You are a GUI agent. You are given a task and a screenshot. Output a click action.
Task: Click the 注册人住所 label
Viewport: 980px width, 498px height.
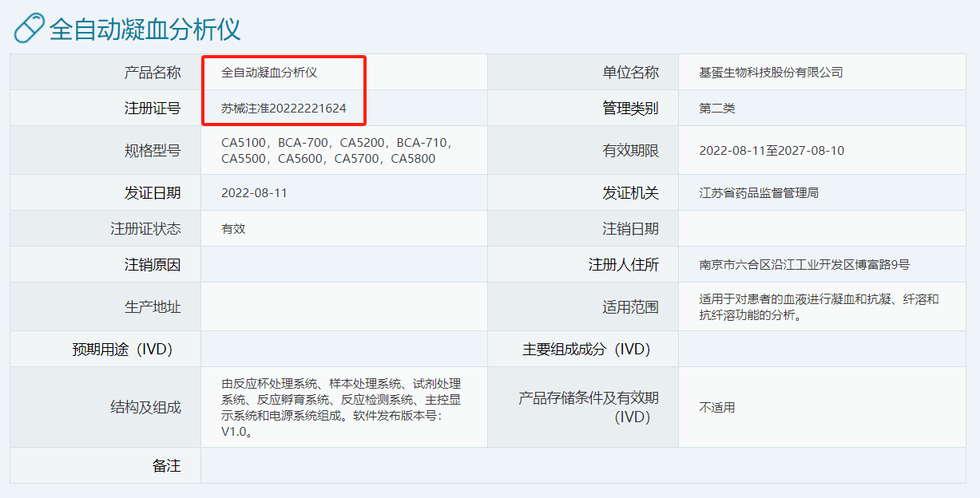[624, 265]
